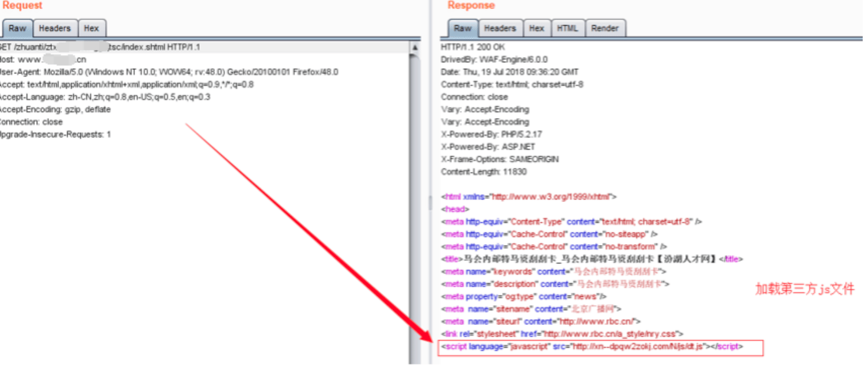Viewport: 868px width, 366px height.
Task: Click the request scrollbar up arrow
Action: coord(415,47)
